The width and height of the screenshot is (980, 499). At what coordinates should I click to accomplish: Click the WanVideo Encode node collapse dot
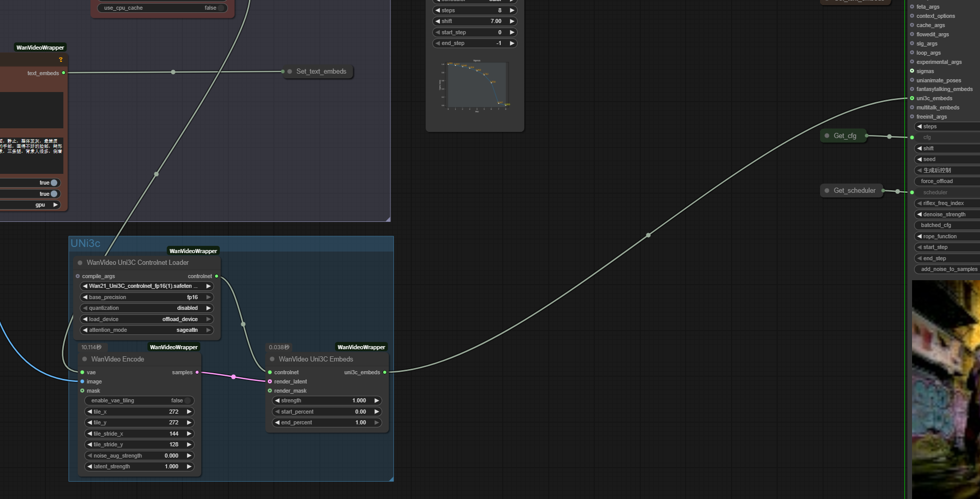85,359
